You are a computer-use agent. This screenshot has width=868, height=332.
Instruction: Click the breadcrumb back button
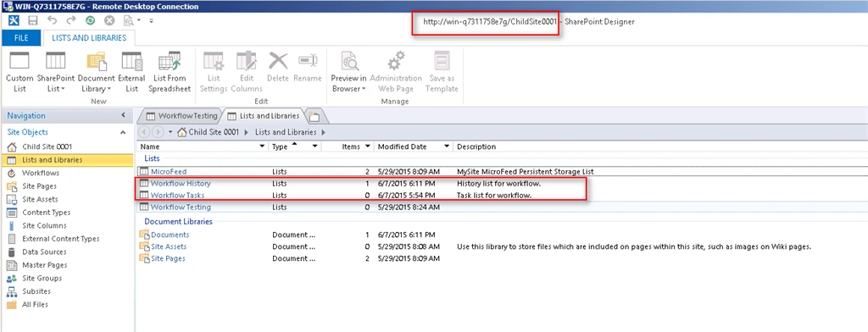[143, 132]
